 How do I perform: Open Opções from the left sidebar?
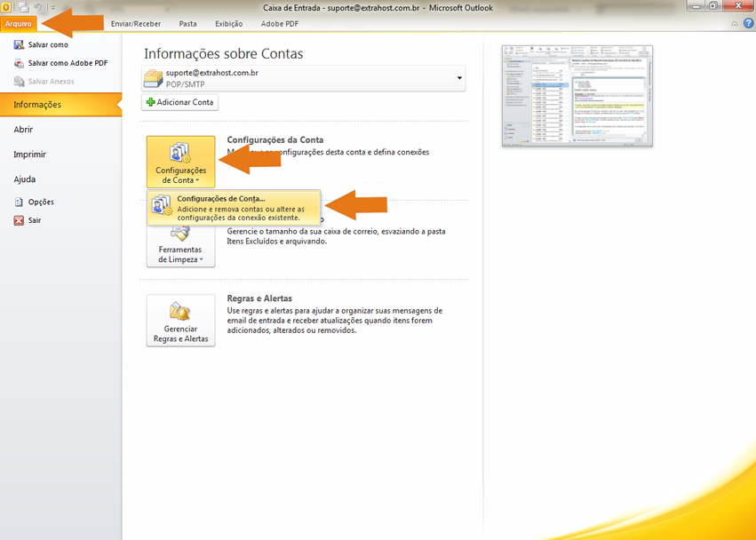pos(41,202)
